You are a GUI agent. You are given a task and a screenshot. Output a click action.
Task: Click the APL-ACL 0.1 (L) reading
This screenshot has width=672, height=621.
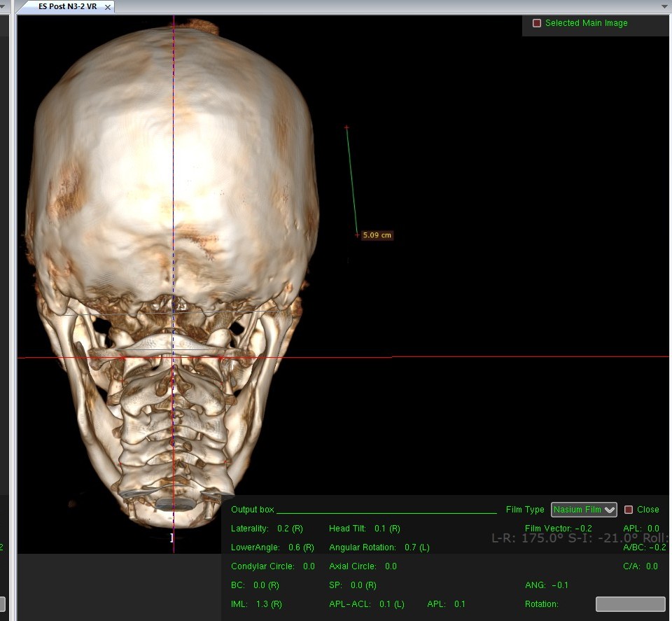391,603
